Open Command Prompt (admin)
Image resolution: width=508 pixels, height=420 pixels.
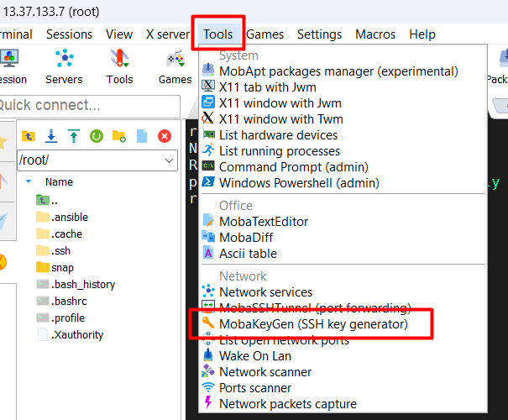coord(343,167)
